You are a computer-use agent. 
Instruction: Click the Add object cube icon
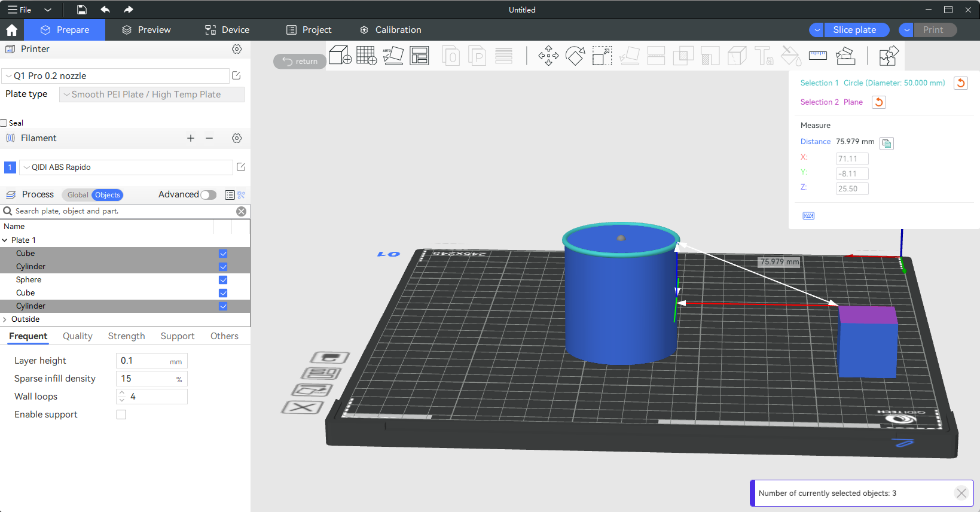point(340,56)
